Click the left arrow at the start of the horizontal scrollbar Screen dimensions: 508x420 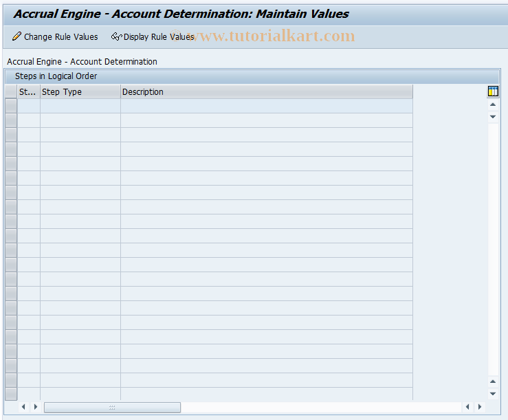[x=23, y=407]
